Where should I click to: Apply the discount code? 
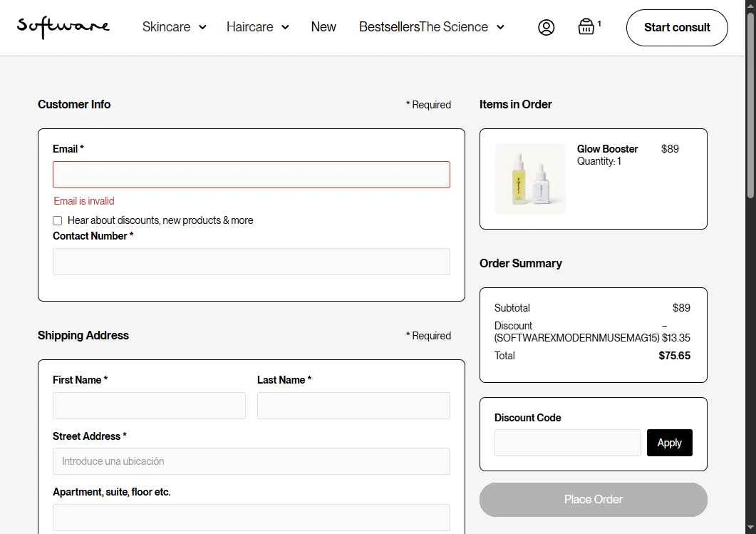coord(669,443)
